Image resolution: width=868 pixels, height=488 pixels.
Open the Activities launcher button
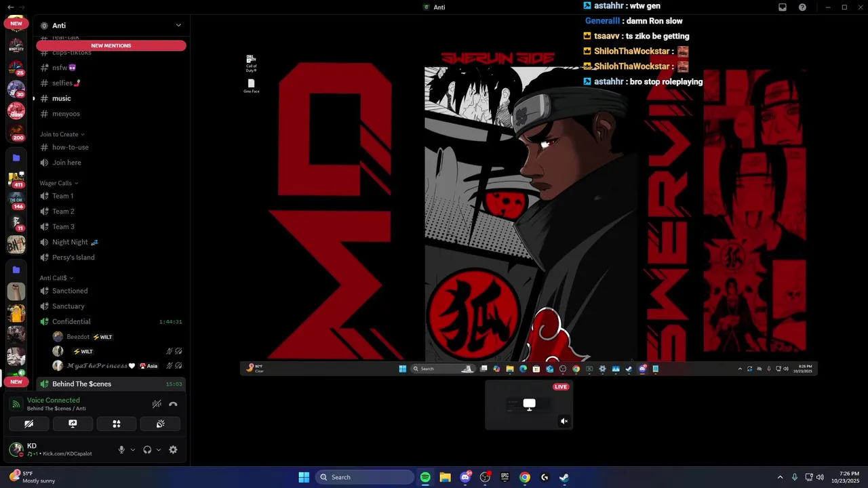point(117,424)
